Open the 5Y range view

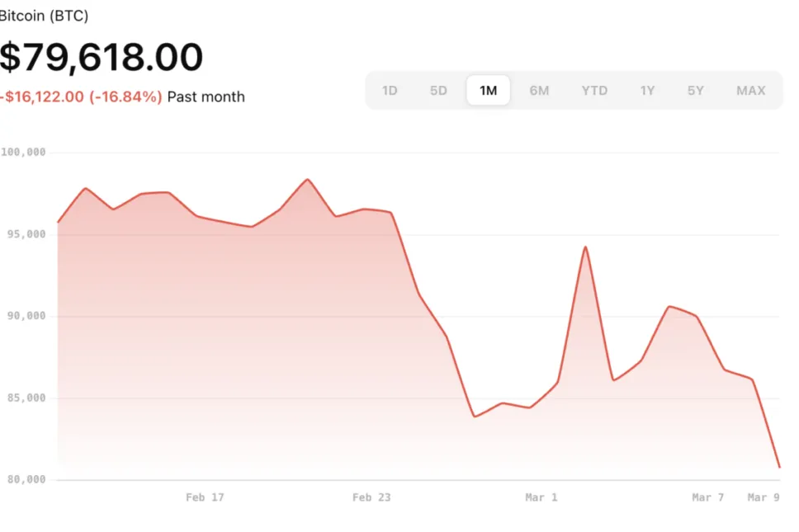point(696,91)
